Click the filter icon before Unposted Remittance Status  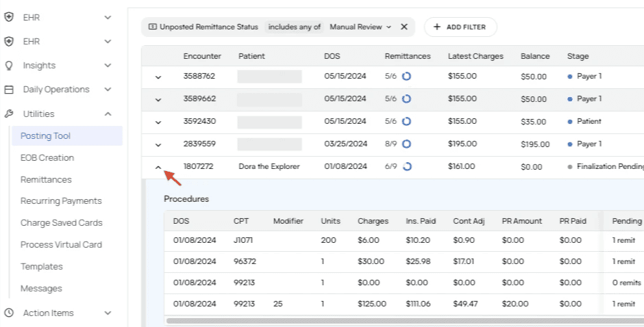[x=152, y=27]
